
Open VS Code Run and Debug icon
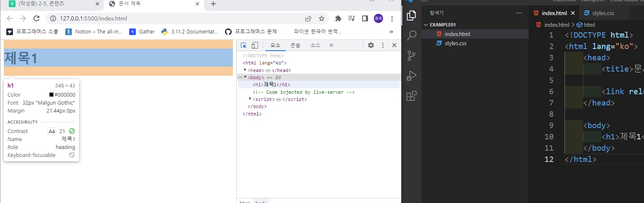click(411, 76)
